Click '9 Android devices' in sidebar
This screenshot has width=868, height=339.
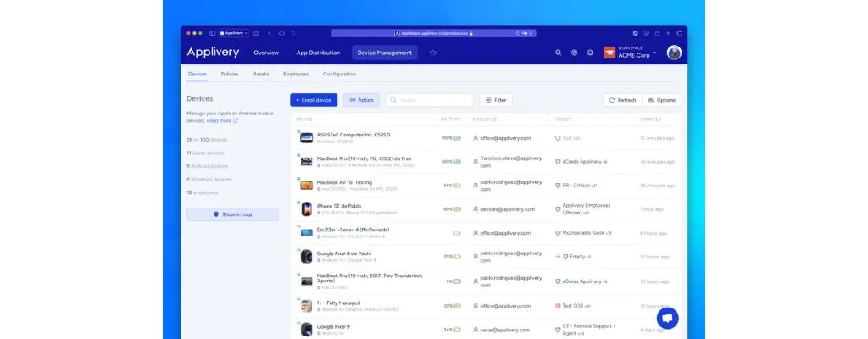[x=207, y=166]
